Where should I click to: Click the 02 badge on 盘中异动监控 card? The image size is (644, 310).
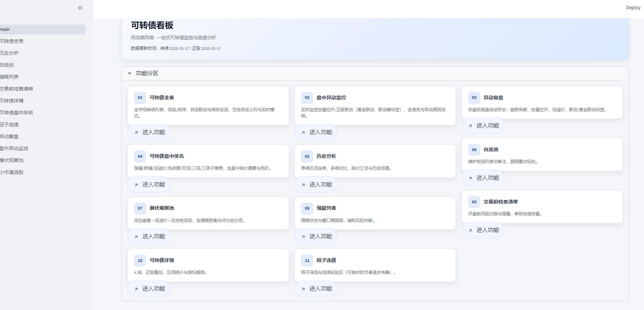click(307, 98)
